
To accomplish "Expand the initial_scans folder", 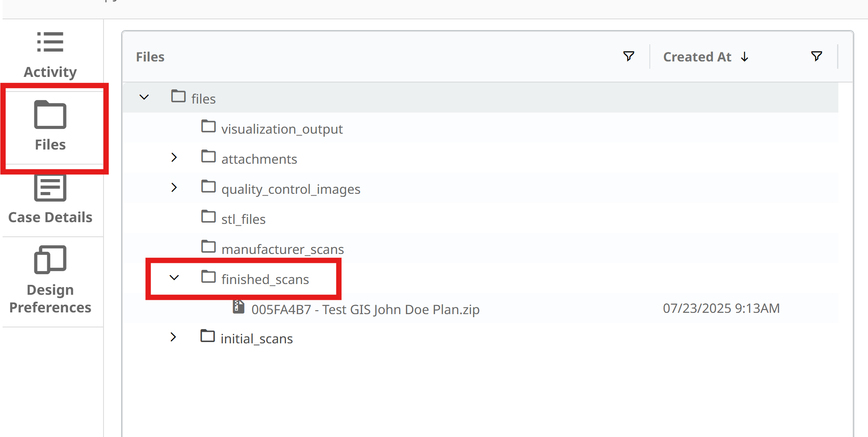I will pyautogui.click(x=173, y=337).
